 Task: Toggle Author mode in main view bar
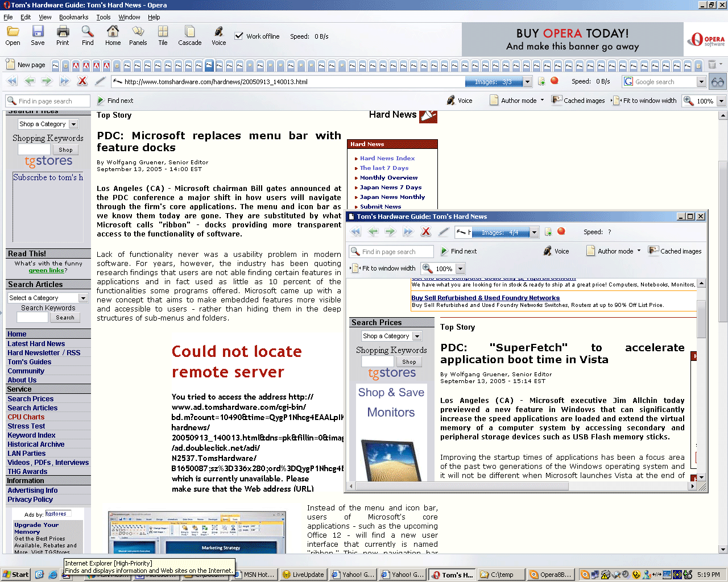click(513, 101)
